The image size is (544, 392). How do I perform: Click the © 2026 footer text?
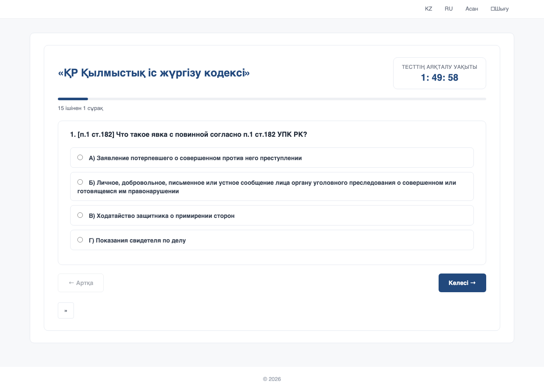[272, 379]
